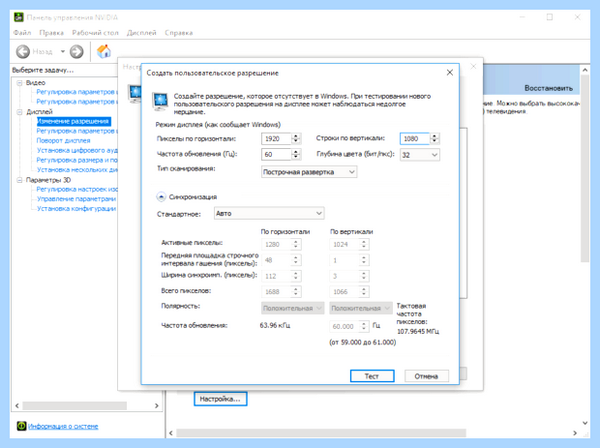The height and width of the screenshot is (448, 600).
Task: Open the scan type dropdown Построчная развертка
Action: (x=309, y=172)
